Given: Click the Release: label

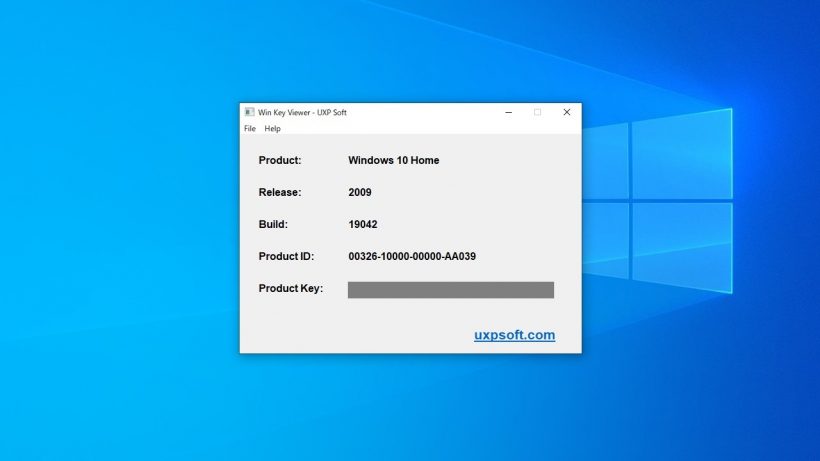Looking at the screenshot, I should pyautogui.click(x=280, y=192).
